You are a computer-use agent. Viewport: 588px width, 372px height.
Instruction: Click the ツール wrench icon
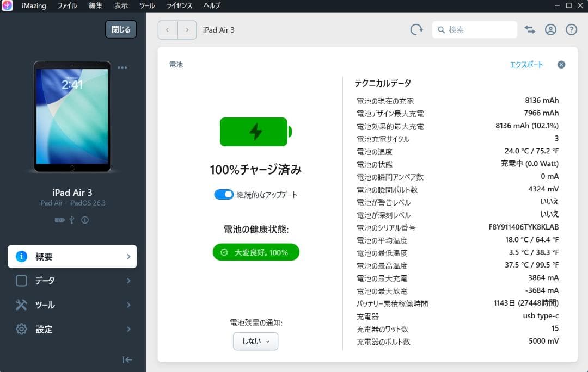click(21, 305)
